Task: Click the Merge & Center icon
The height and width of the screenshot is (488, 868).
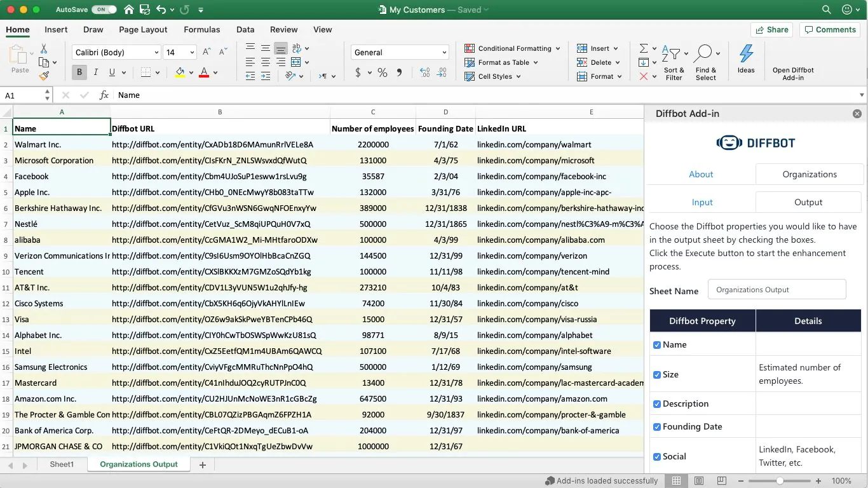Action: 295,62
